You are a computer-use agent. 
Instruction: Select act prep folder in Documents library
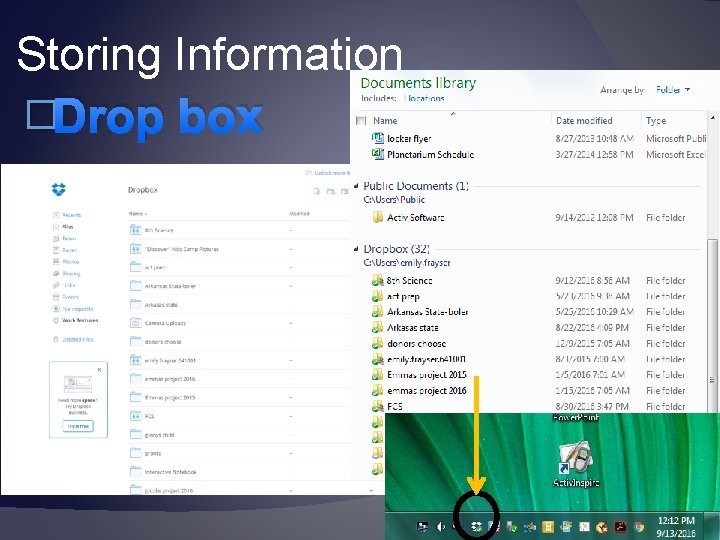(403, 296)
